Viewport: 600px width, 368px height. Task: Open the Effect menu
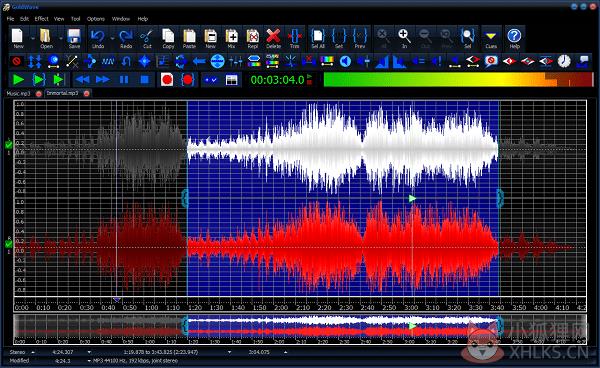click(41, 19)
